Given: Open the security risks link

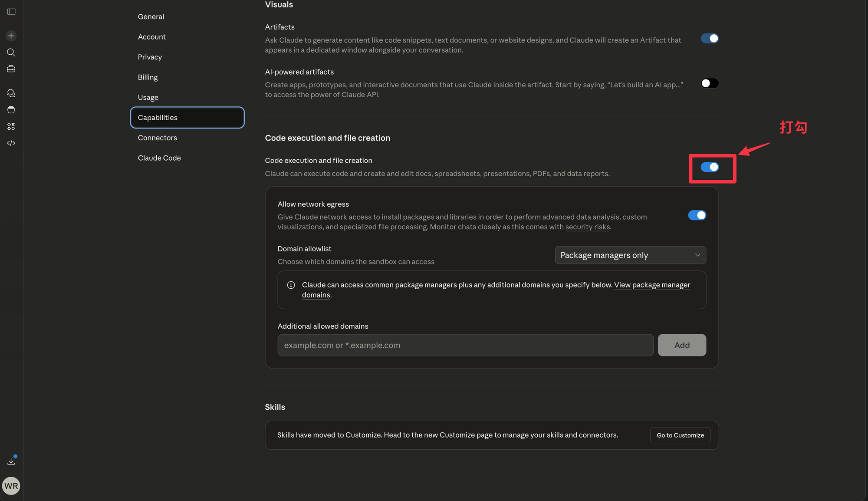Looking at the screenshot, I should (x=588, y=227).
